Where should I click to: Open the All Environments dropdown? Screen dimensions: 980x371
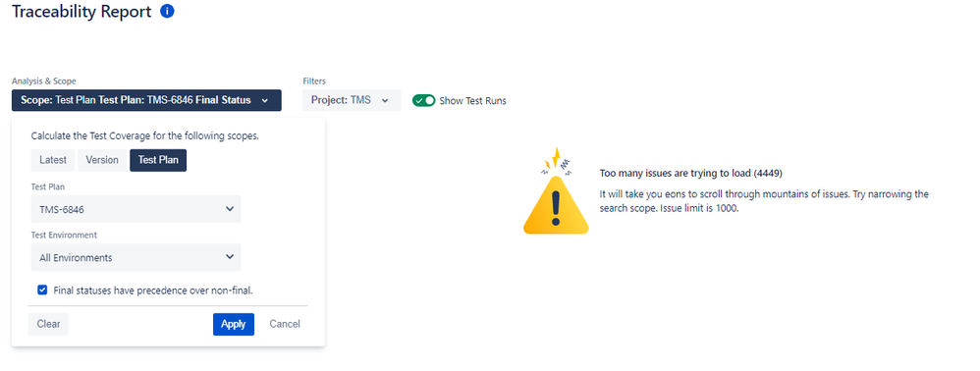136,257
